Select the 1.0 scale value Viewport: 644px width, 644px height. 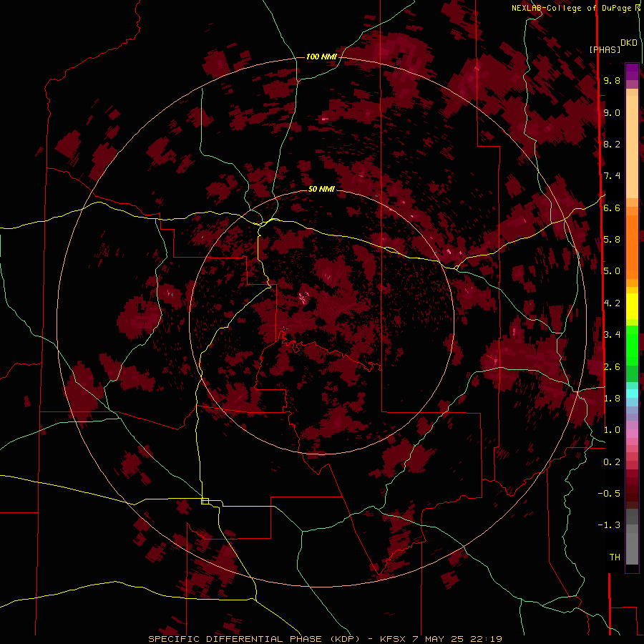click(x=612, y=430)
